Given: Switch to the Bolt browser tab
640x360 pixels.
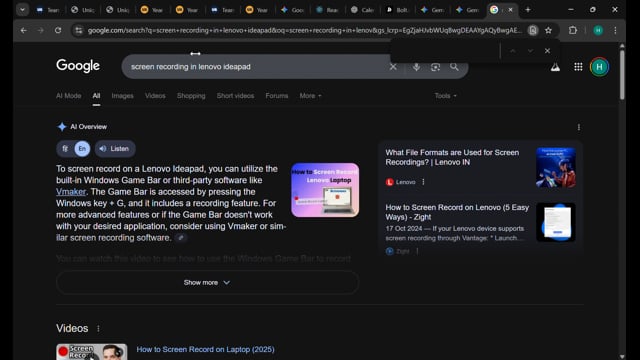Looking at the screenshot, I should tap(397, 10).
